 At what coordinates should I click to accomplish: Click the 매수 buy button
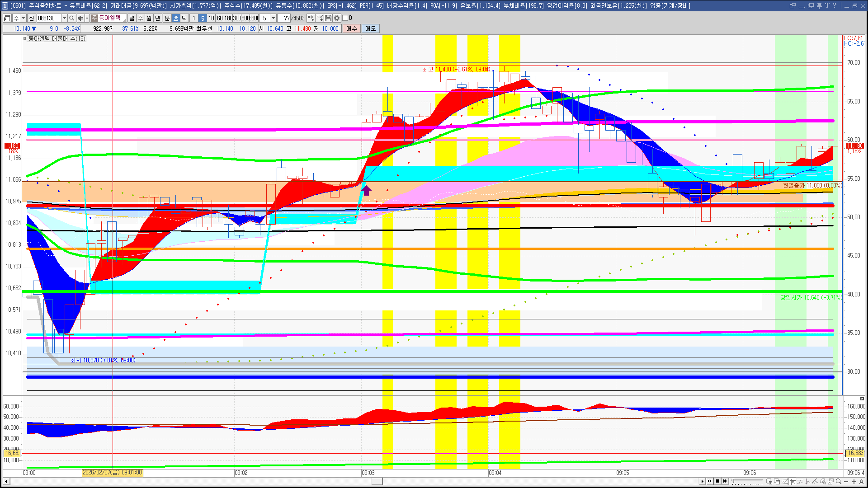[352, 28]
